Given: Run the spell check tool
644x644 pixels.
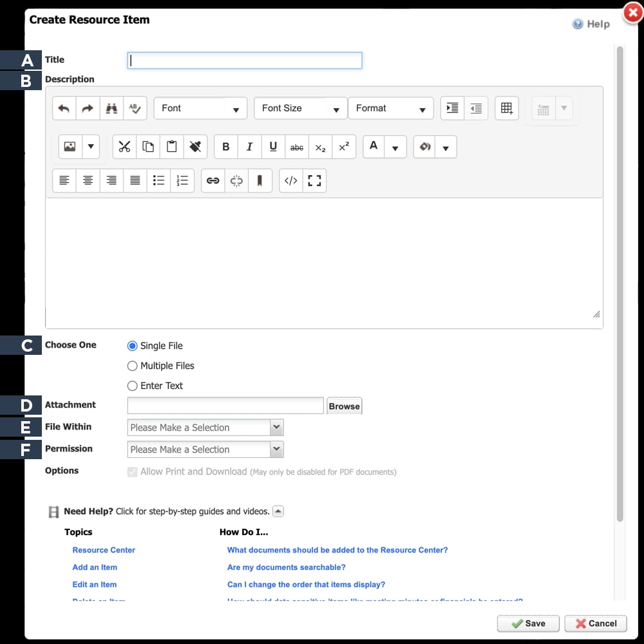Looking at the screenshot, I should (135, 108).
